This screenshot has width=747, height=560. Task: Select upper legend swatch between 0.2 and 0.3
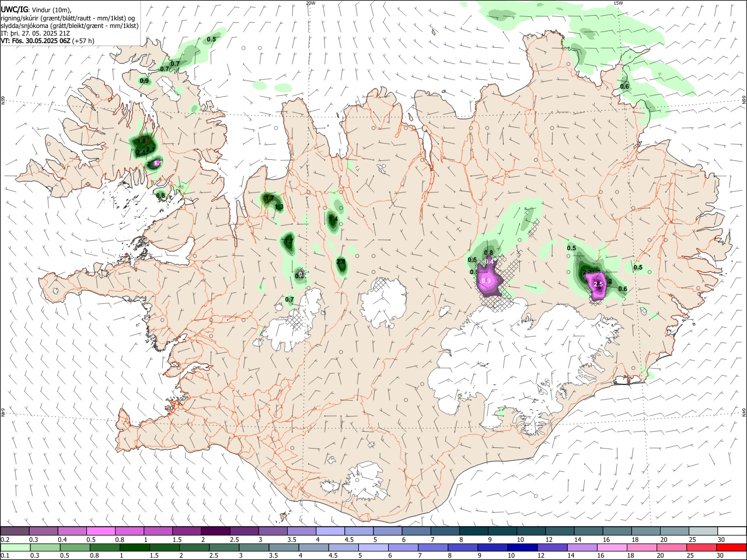click(x=15, y=531)
